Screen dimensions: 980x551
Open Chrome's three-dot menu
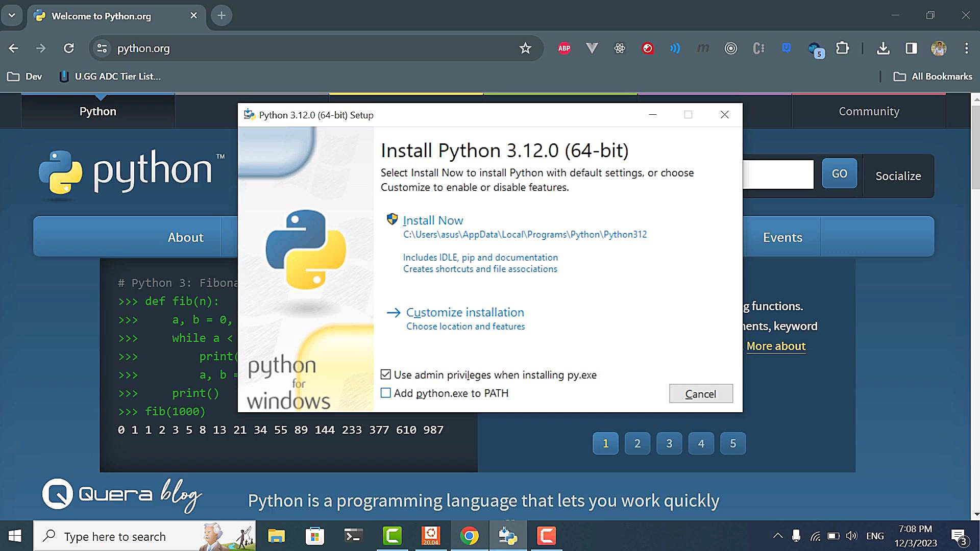click(x=966, y=48)
